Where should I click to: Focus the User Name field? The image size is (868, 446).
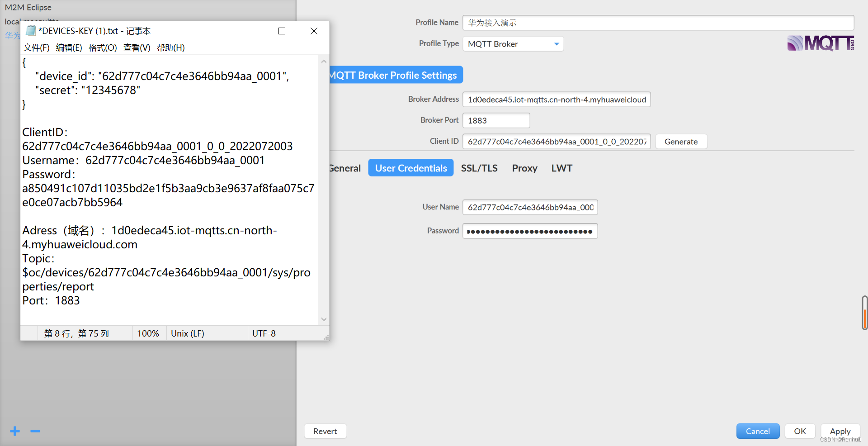(530, 207)
